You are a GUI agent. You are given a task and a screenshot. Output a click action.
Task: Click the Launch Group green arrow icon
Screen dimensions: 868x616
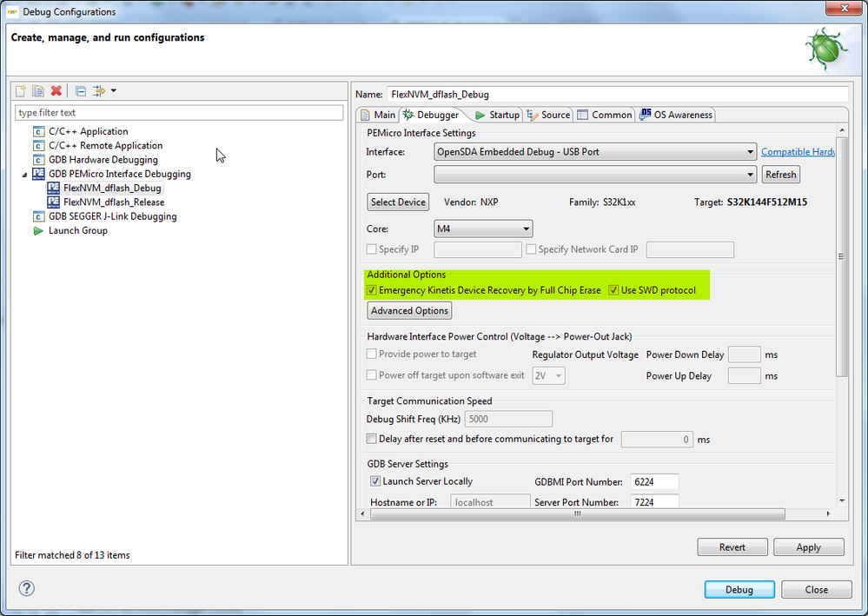(38, 231)
